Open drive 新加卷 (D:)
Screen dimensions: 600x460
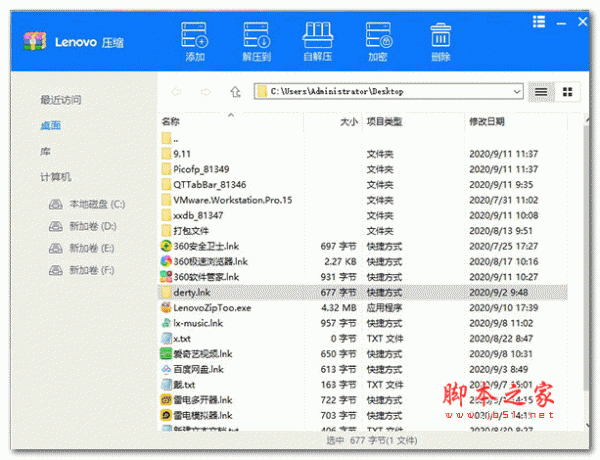coord(83,226)
